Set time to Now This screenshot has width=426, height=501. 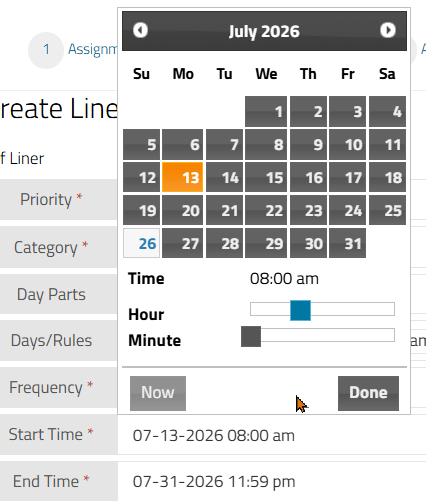158,393
